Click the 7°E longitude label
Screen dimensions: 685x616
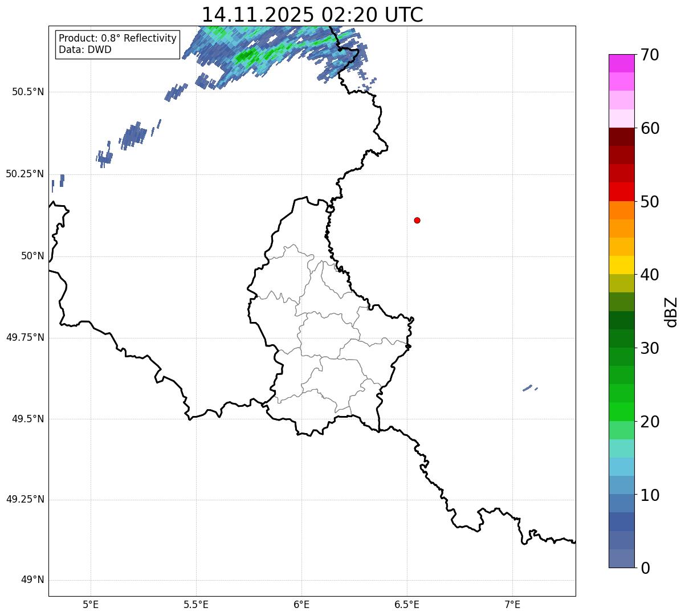click(512, 604)
